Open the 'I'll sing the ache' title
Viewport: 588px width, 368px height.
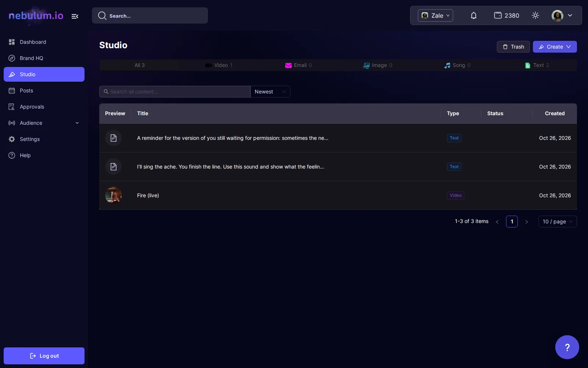(230, 167)
